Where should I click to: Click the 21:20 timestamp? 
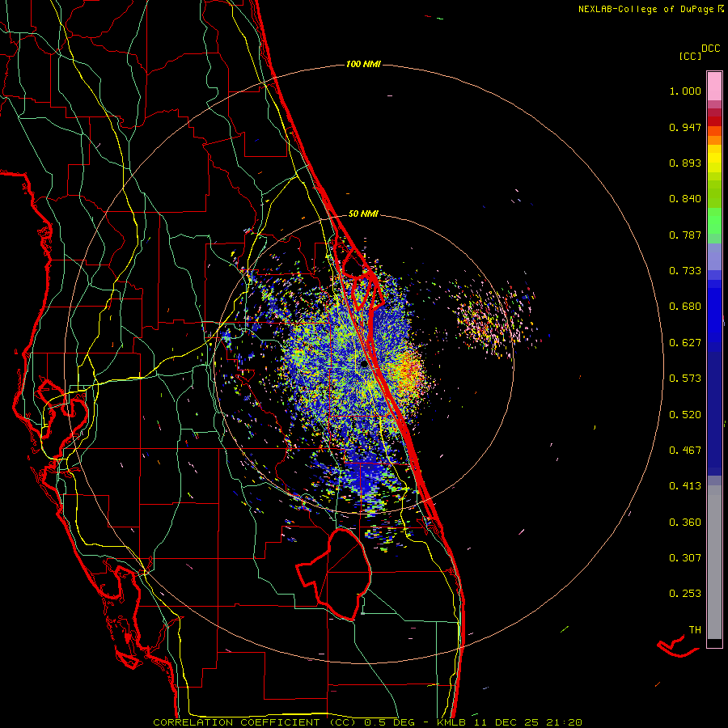[x=565, y=722]
